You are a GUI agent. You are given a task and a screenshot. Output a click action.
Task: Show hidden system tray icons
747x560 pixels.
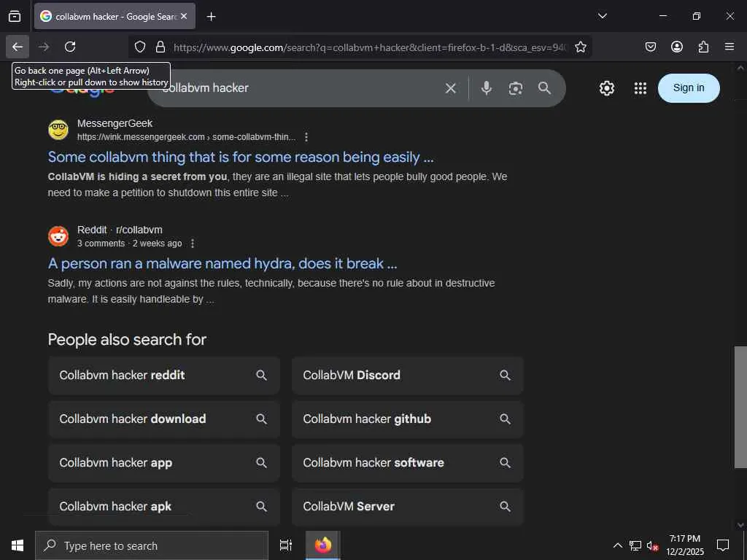tap(617, 545)
